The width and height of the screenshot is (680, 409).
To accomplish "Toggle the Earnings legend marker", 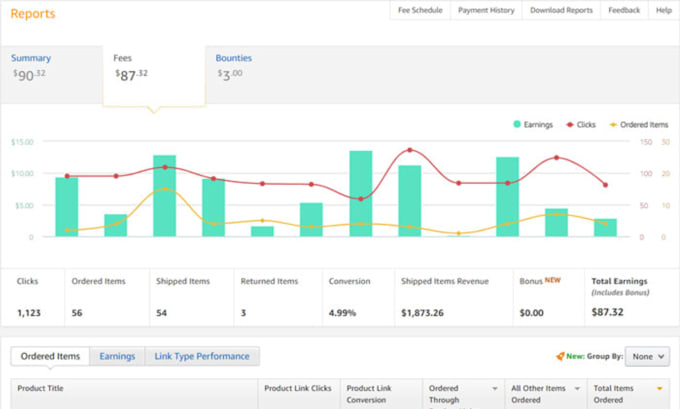I will (x=517, y=124).
